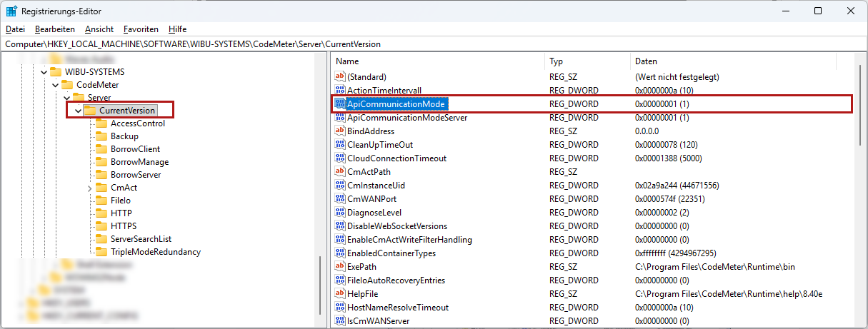Expand the CmAct tree node
Viewport: 868px width, 329px height.
[89, 188]
